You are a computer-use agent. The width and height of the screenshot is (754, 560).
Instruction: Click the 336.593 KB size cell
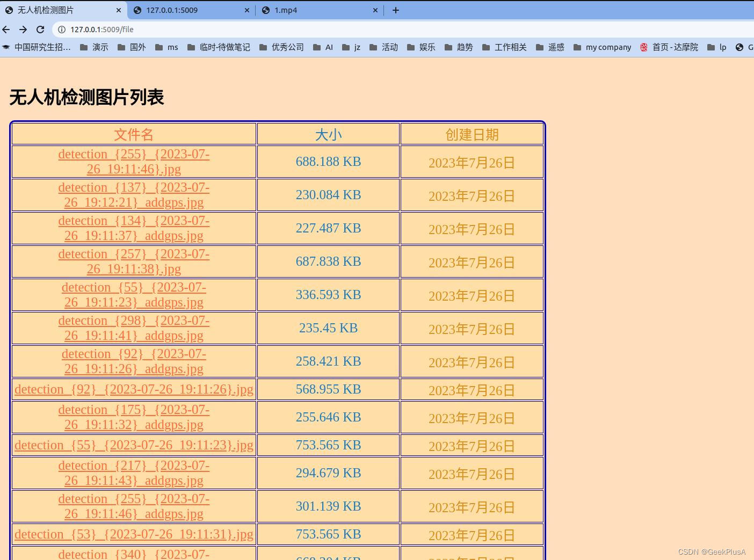tap(328, 295)
